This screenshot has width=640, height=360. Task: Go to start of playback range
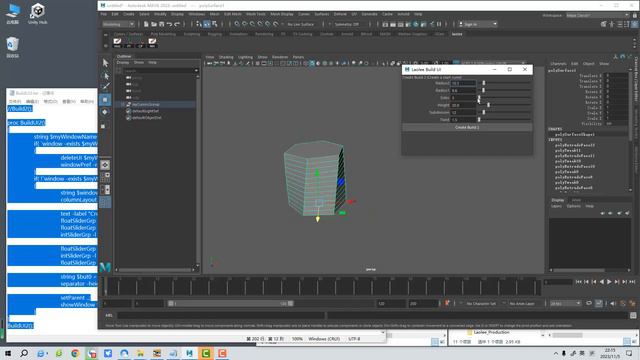(578, 282)
